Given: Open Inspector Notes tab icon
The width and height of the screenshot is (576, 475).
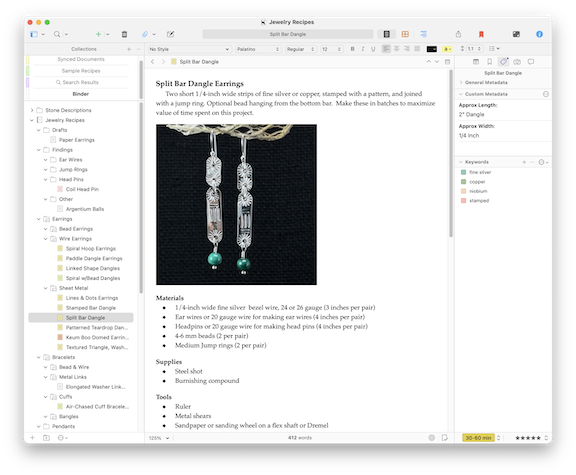Looking at the screenshot, I should [476, 62].
